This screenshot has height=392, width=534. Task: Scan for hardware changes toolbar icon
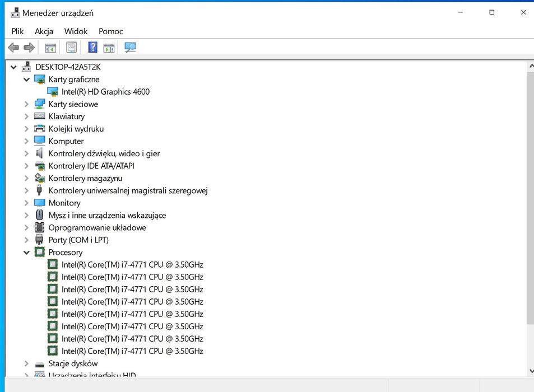click(130, 47)
